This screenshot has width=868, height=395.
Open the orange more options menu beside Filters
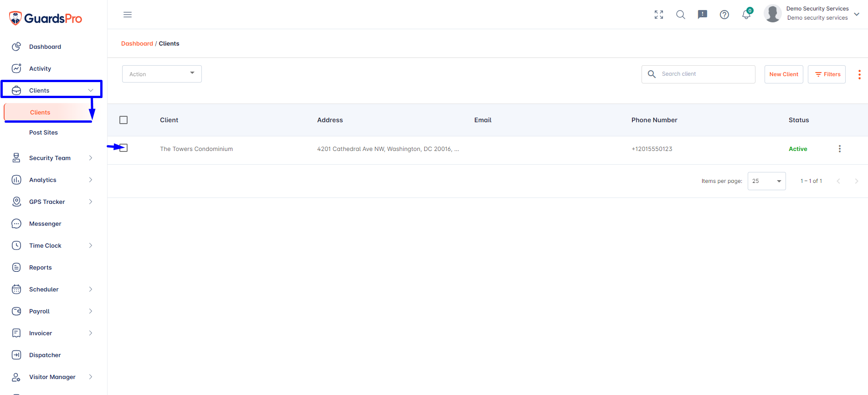859,74
